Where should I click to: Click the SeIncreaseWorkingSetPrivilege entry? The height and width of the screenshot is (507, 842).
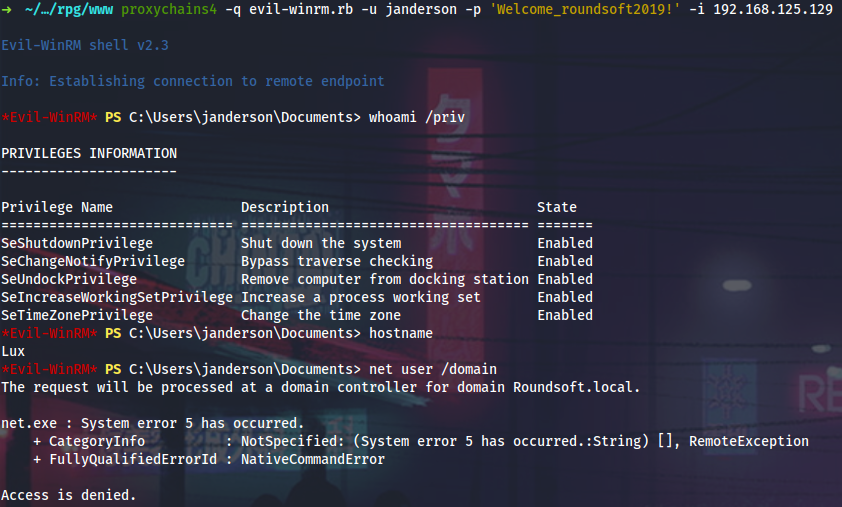click(116, 298)
